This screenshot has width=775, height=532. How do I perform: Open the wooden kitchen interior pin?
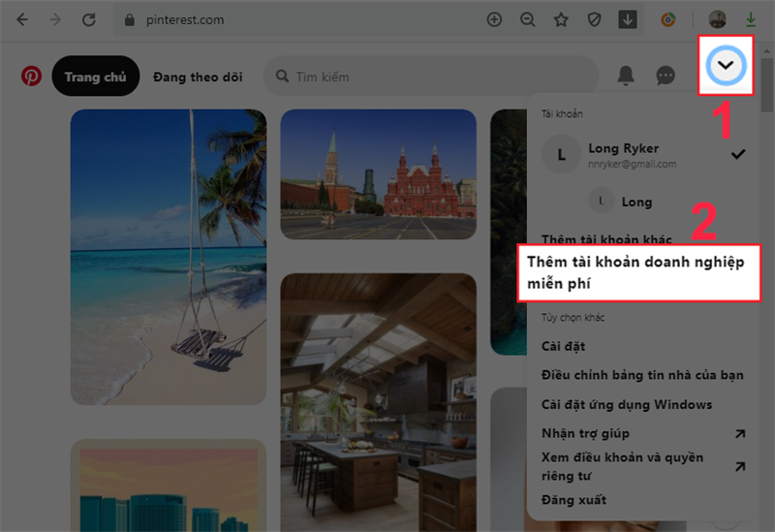[x=379, y=402]
